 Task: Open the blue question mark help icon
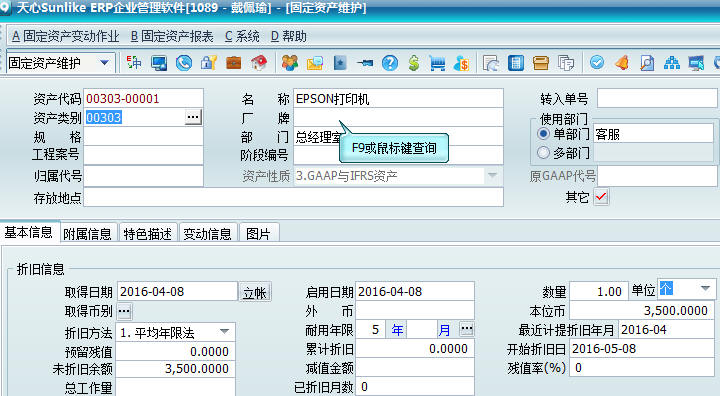pyautogui.click(x=390, y=62)
